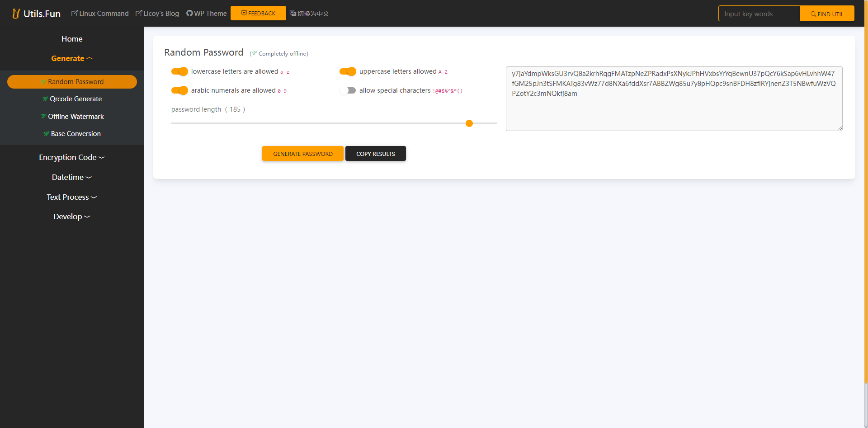868x428 pixels.
Task: Click the external-link icon beside Licoy's Blog
Action: point(139,14)
